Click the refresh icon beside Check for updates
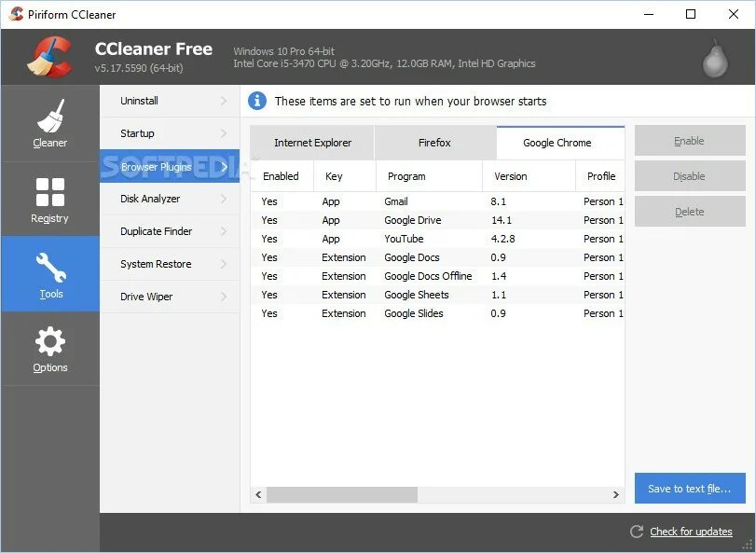Image resolution: width=756 pixels, height=553 pixels. point(637,532)
